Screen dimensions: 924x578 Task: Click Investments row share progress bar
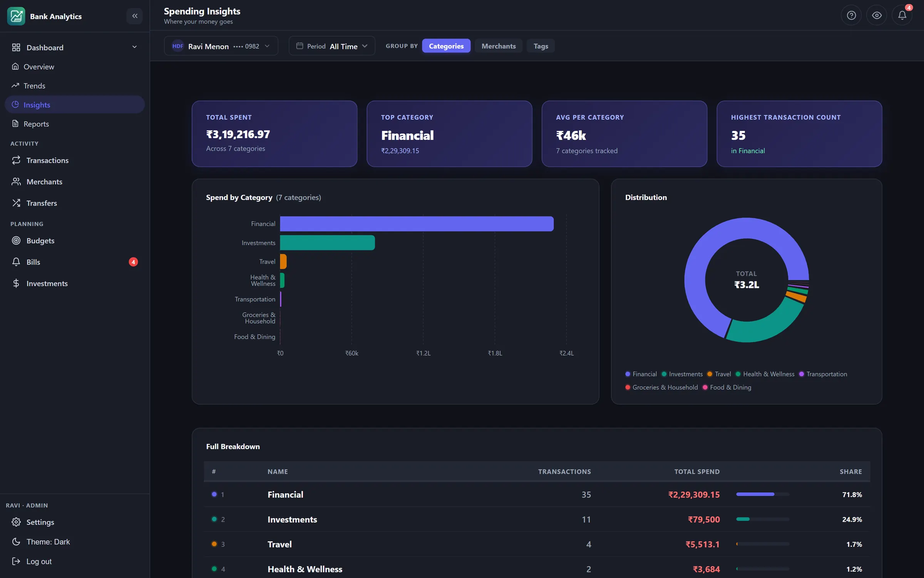click(763, 519)
